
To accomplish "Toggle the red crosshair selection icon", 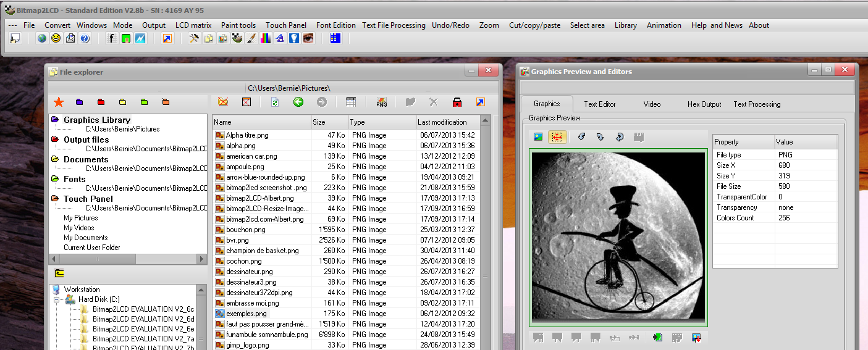I will click(557, 136).
